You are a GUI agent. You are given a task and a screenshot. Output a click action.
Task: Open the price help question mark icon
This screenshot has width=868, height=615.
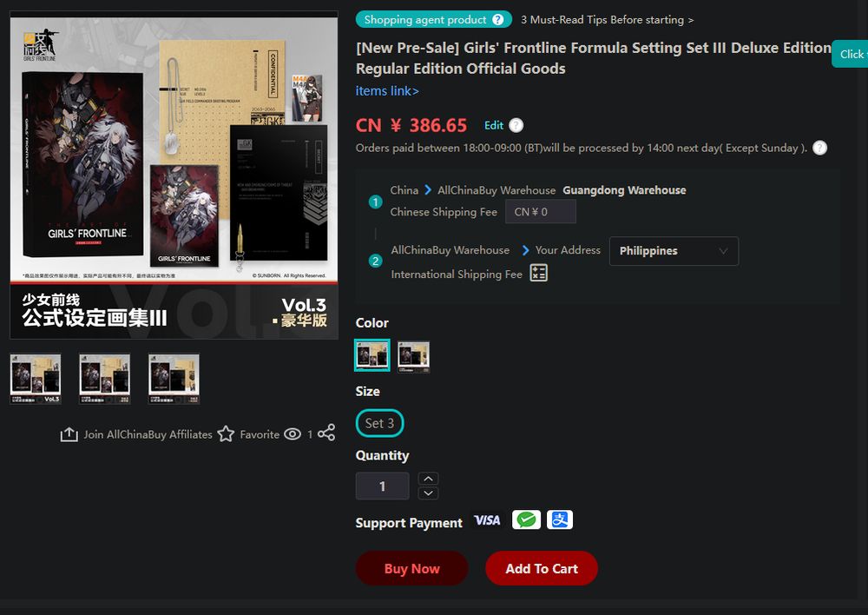[x=516, y=125]
